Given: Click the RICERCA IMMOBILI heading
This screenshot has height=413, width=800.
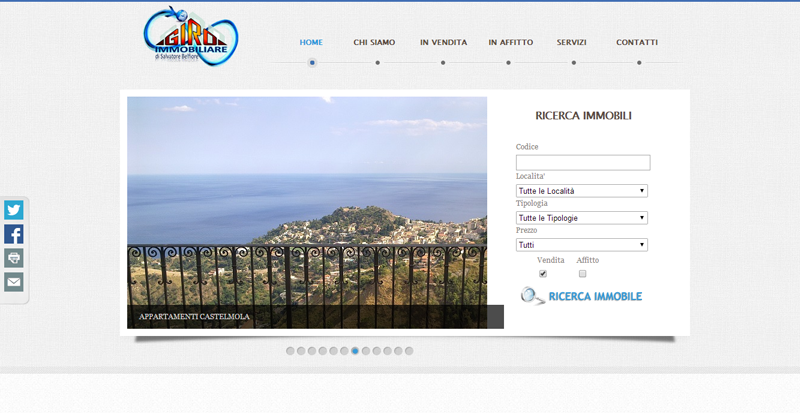Looking at the screenshot, I should (583, 116).
